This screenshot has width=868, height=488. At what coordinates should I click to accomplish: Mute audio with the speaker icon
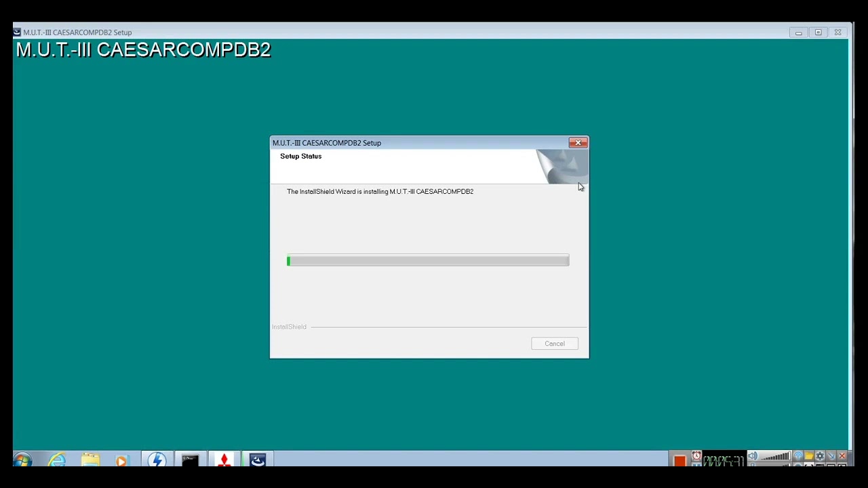(753, 456)
